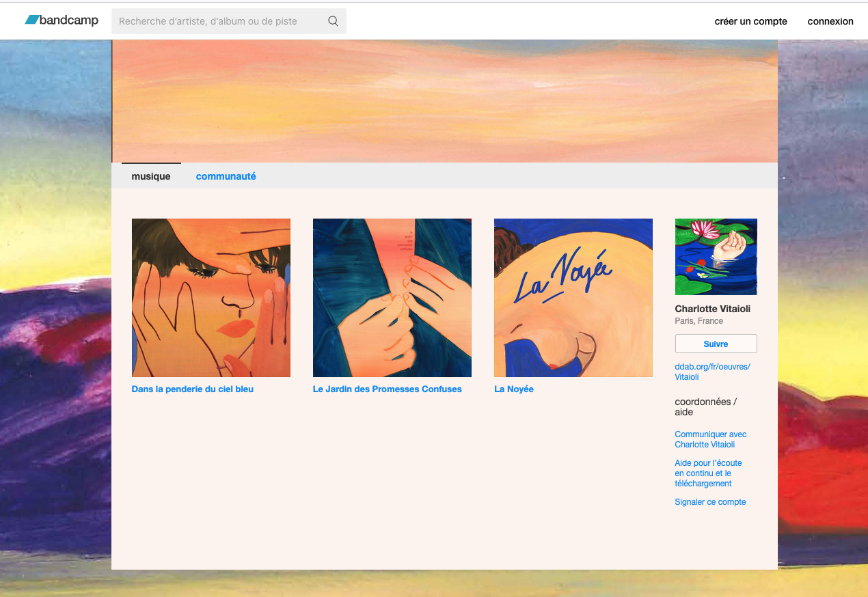Click the search magnifier icon
Image resolution: width=868 pixels, height=597 pixels.
[x=333, y=21]
